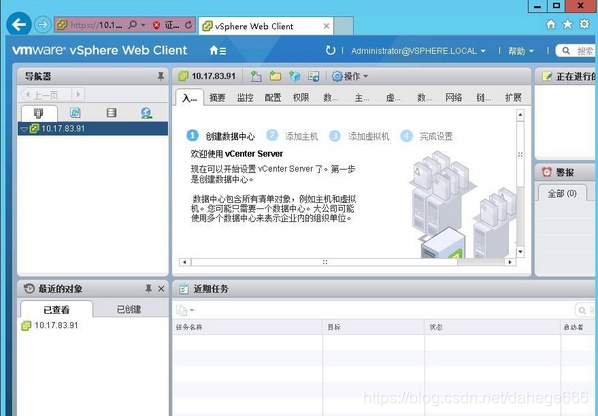Screen dimensions: 598x416
Task: Open address bar search dropdown arrow
Action: pyautogui.click(x=143, y=25)
